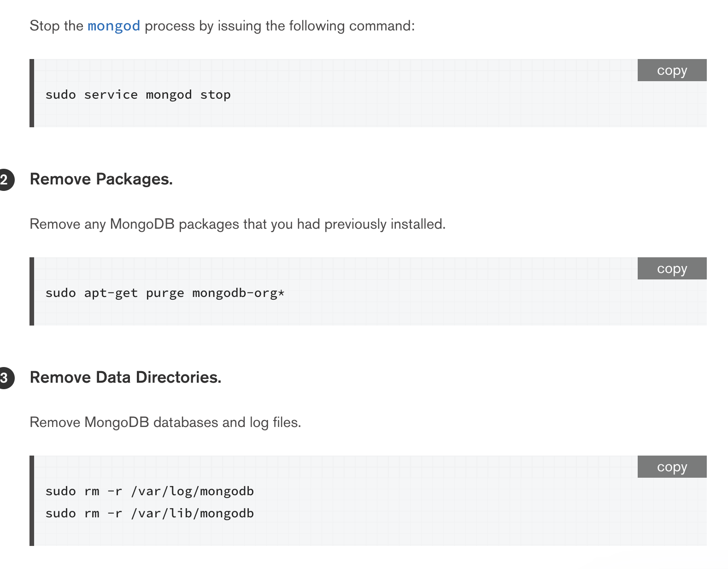
Task: Click the /var/log/mongodb removal command line
Action: tap(149, 492)
